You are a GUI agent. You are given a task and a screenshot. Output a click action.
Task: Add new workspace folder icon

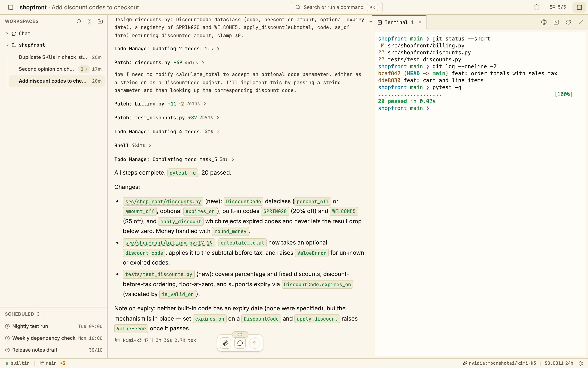click(100, 21)
